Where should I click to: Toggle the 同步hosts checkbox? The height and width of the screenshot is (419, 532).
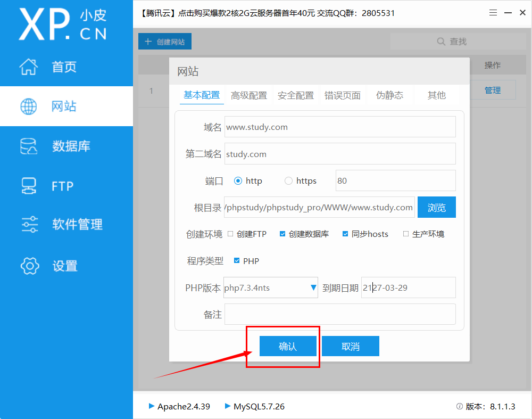(x=345, y=234)
